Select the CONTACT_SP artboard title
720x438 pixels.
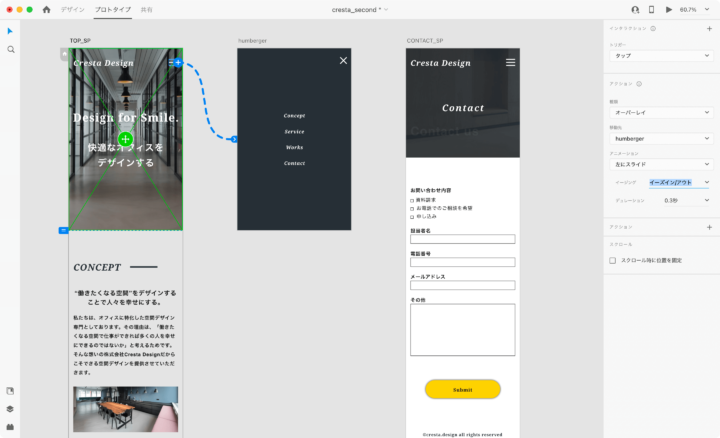[425, 41]
